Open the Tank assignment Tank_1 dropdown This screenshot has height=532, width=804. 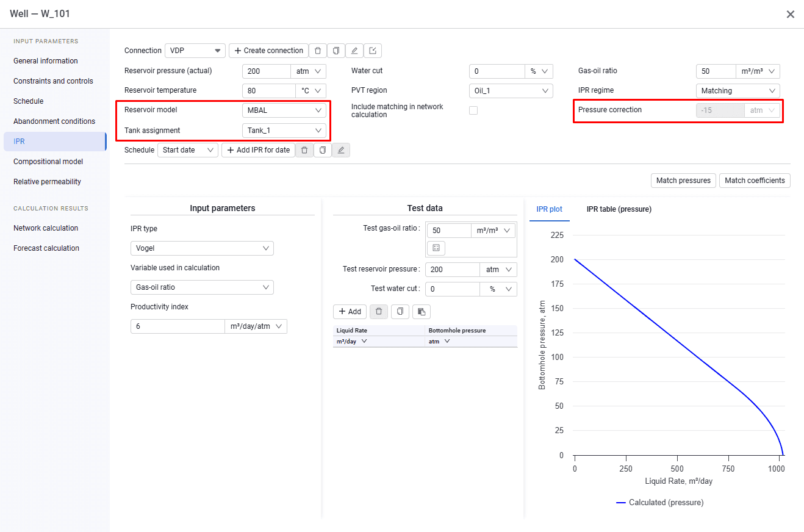tap(284, 131)
